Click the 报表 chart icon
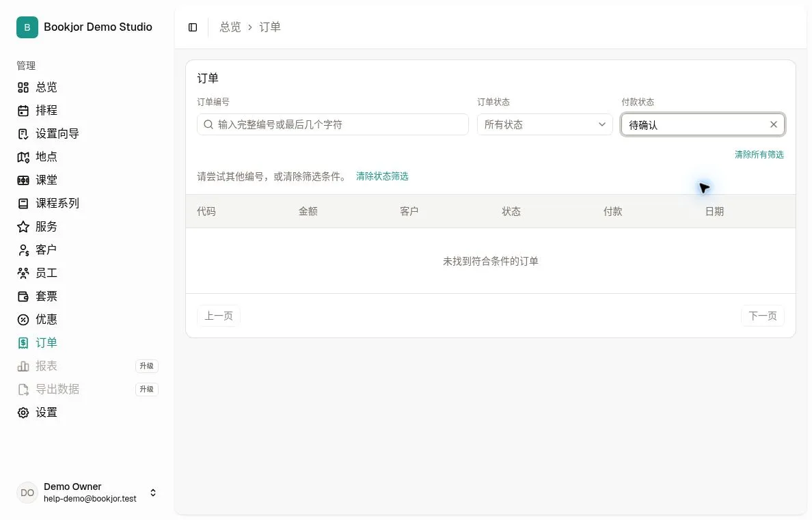Image resolution: width=812 pixels, height=520 pixels. pyautogui.click(x=23, y=366)
